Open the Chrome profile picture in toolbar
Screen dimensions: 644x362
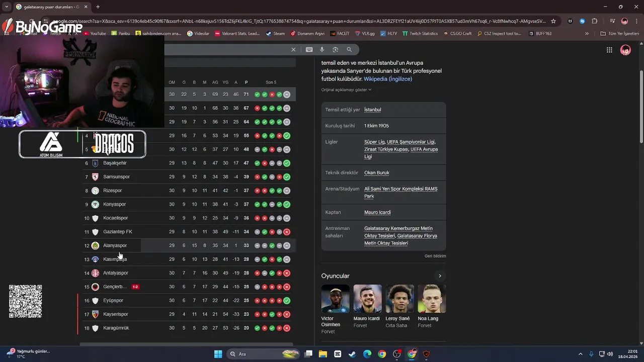click(x=624, y=21)
